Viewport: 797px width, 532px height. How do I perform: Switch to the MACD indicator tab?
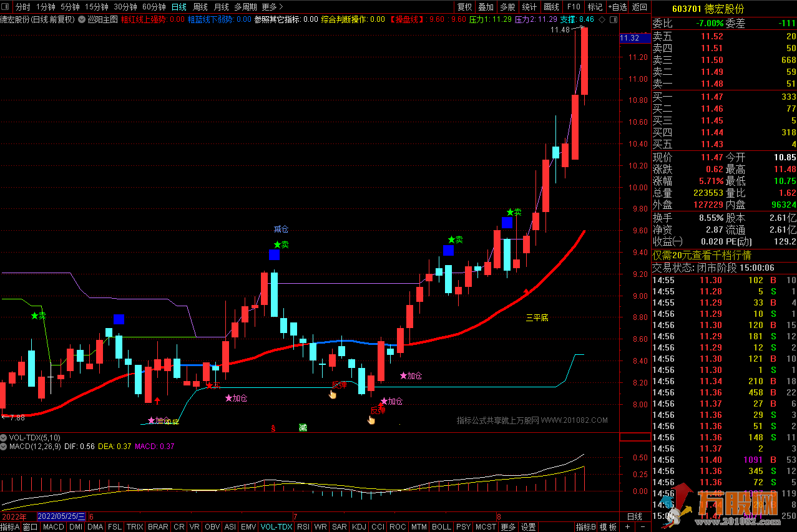[53, 527]
